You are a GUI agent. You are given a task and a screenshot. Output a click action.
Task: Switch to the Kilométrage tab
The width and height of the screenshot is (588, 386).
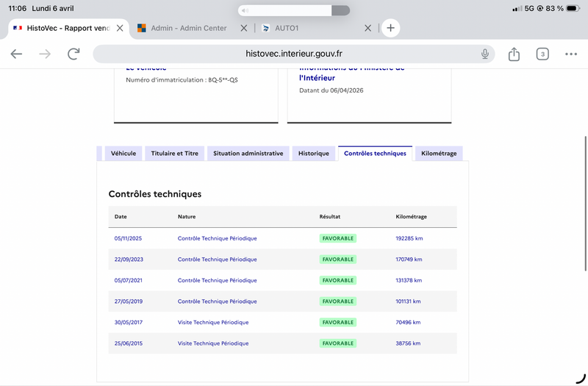(439, 154)
